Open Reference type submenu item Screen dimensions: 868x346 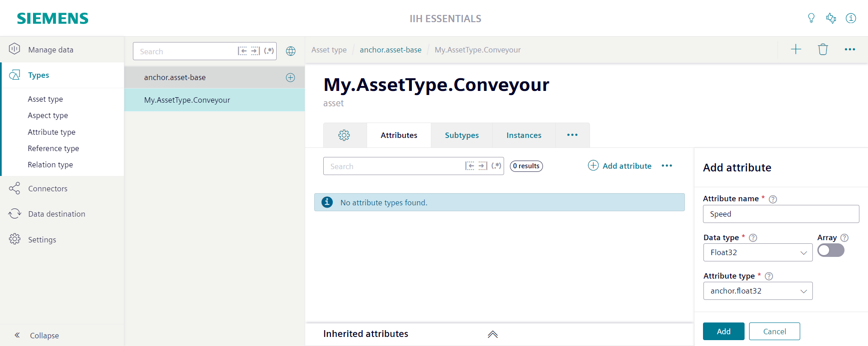(53, 148)
